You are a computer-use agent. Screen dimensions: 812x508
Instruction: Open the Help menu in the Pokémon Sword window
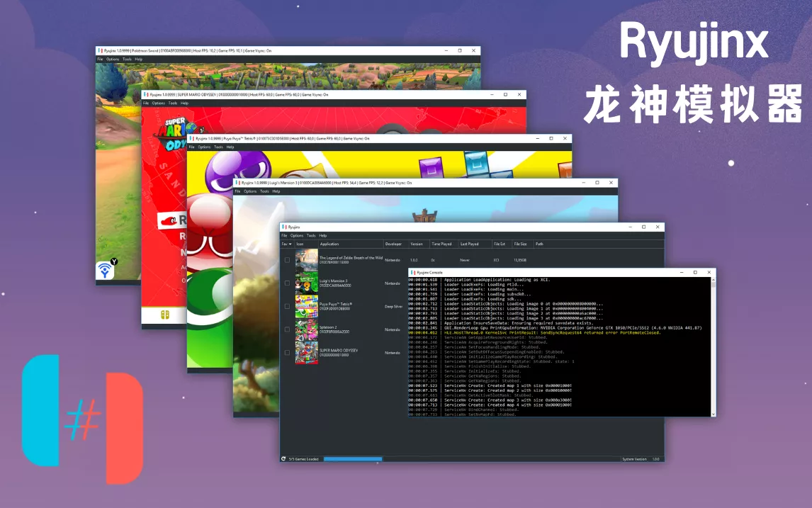coord(139,59)
